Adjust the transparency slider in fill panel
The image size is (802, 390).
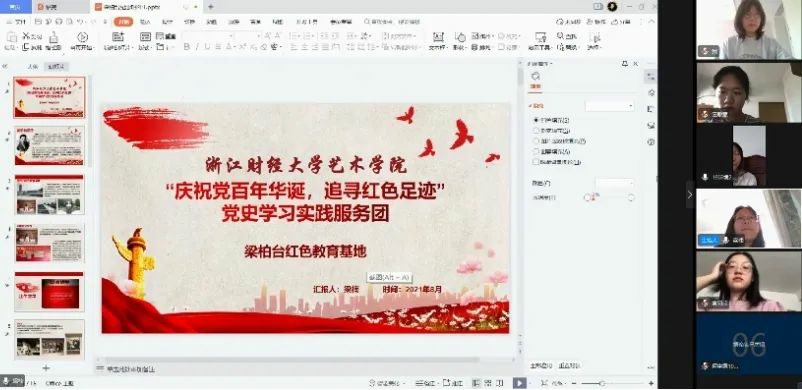tap(610, 198)
